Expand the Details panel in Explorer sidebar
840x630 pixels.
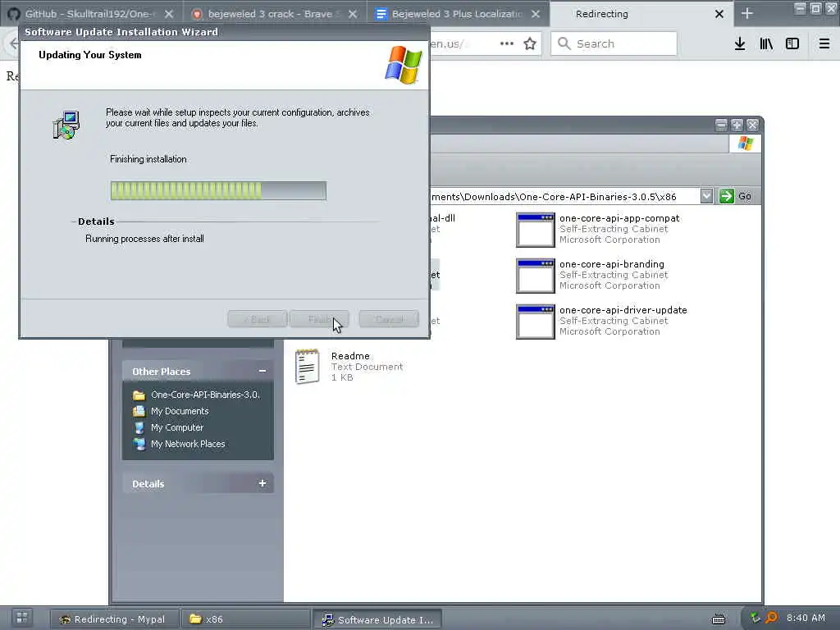pos(262,483)
